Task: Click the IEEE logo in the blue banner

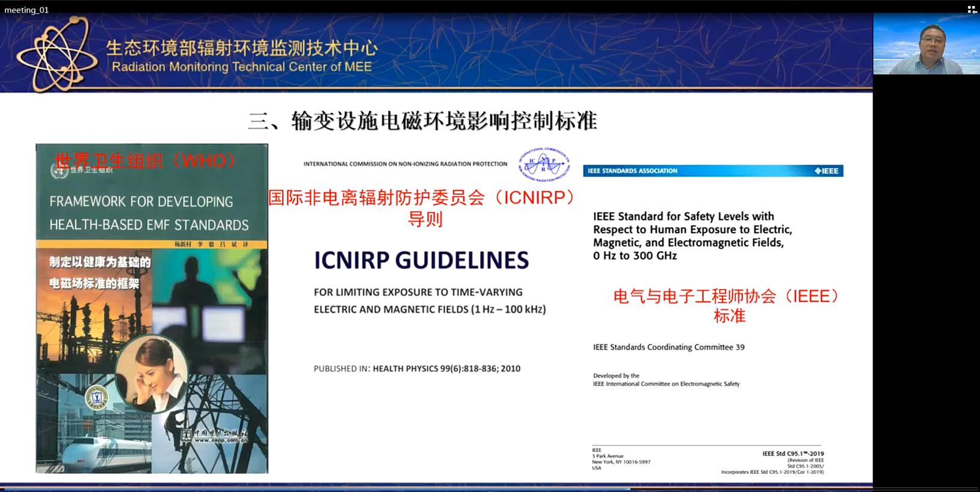Action: pyautogui.click(x=827, y=171)
